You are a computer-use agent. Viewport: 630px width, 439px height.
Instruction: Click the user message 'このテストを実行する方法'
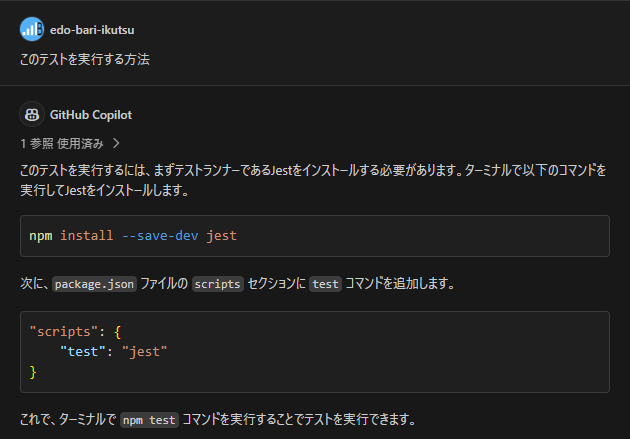pyautogui.click(x=84, y=60)
